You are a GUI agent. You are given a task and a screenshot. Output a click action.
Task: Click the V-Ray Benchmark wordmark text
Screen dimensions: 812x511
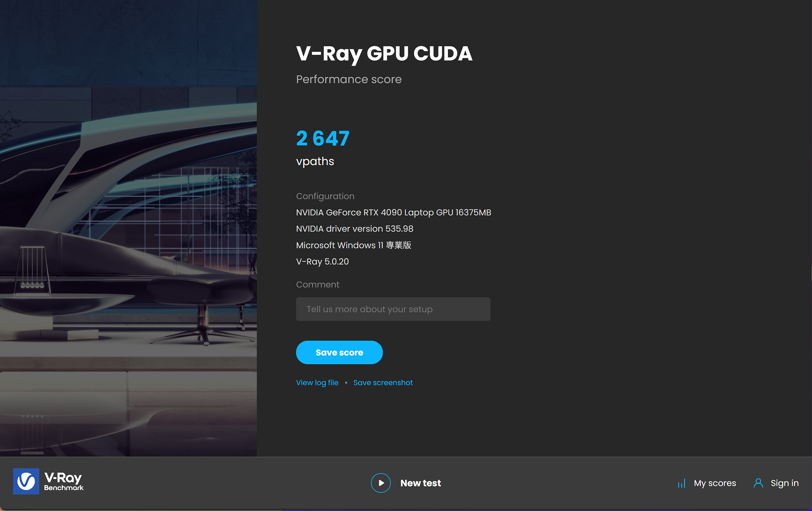tap(64, 481)
